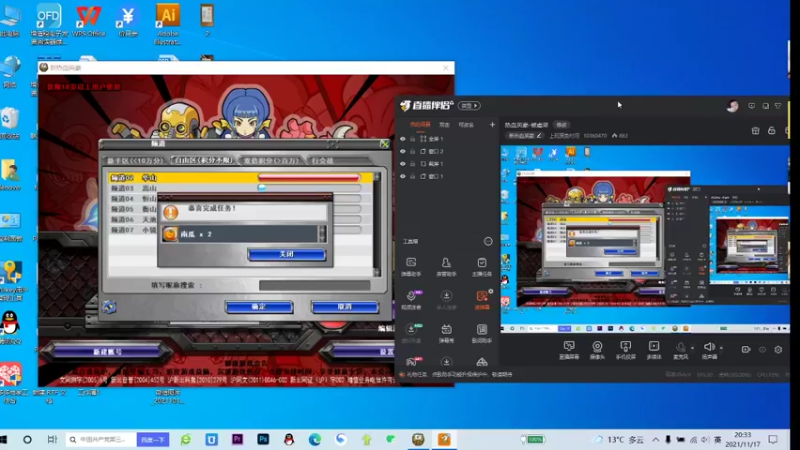Screen dimensions: 800x450
Task: Add camera source in streaming companion
Action: pyautogui.click(x=597, y=350)
